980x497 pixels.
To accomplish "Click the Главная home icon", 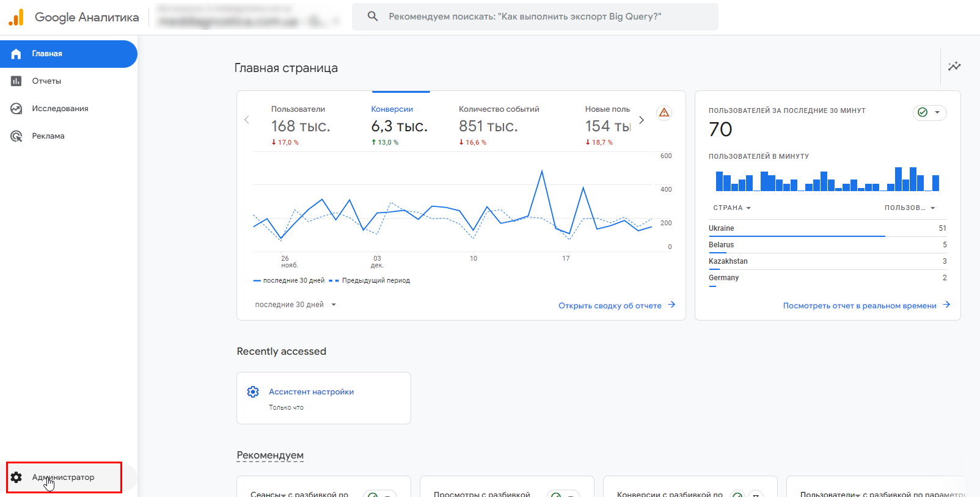I will coord(16,54).
